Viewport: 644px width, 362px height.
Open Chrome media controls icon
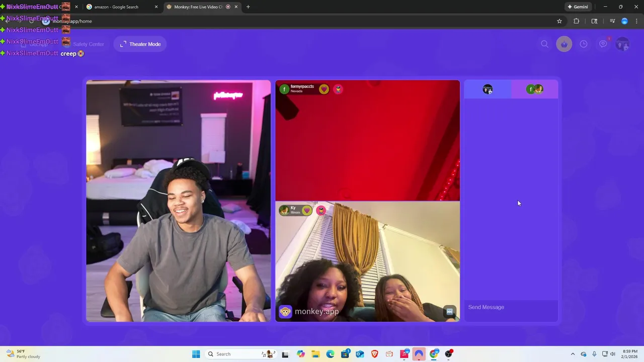pyautogui.click(x=612, y=21)
